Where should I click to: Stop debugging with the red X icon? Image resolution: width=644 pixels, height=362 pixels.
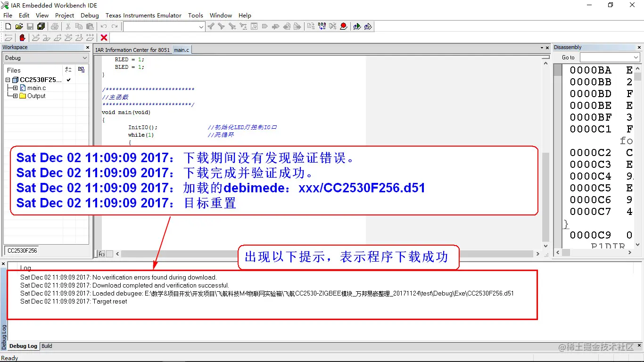[104, 38]
